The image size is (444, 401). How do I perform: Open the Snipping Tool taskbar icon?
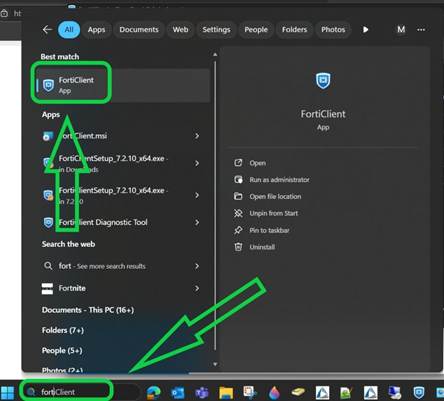[250, 392]
